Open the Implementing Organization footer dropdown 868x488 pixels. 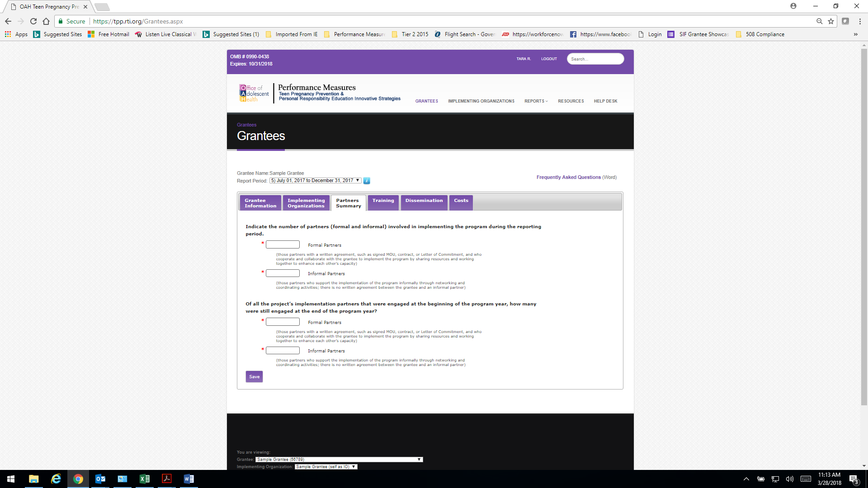(326, 467)
